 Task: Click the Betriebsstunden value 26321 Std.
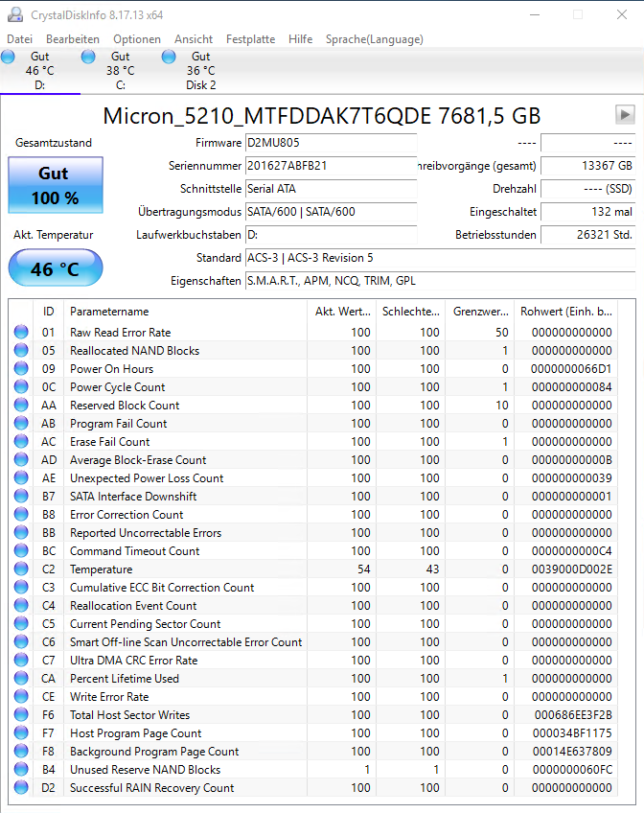(x=588, y=235)
